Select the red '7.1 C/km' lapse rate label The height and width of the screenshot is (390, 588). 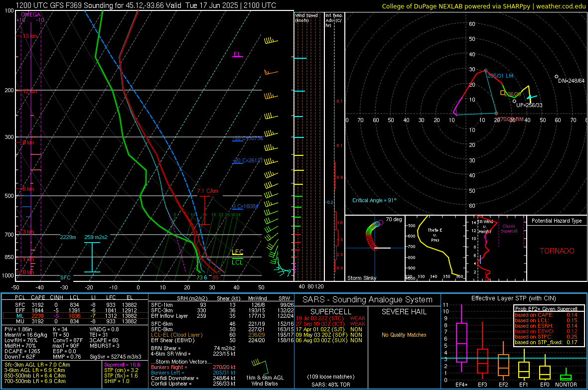point(207,191)
